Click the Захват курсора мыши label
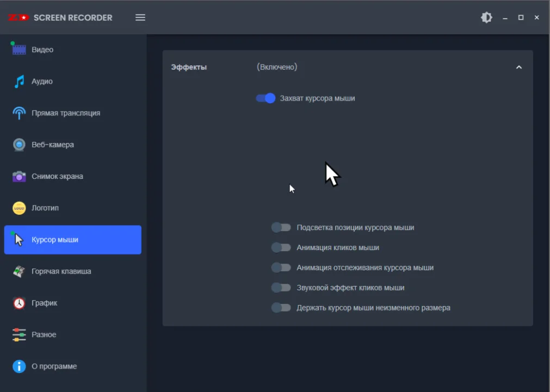 (318, 98)
